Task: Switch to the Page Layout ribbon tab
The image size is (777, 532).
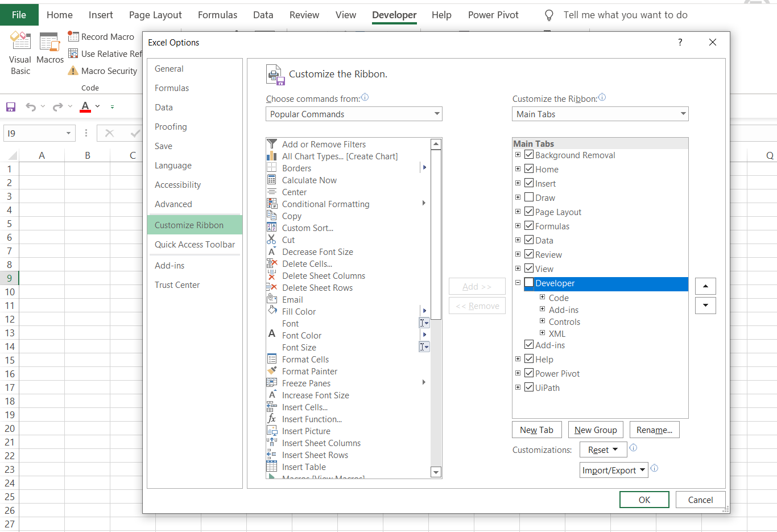Action: [155, 15]
